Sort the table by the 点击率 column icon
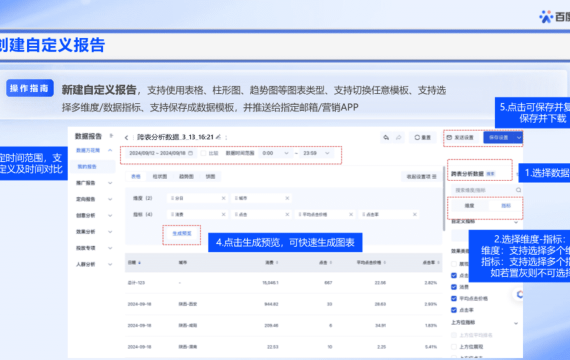570x360 pixels. coord(438,263)
